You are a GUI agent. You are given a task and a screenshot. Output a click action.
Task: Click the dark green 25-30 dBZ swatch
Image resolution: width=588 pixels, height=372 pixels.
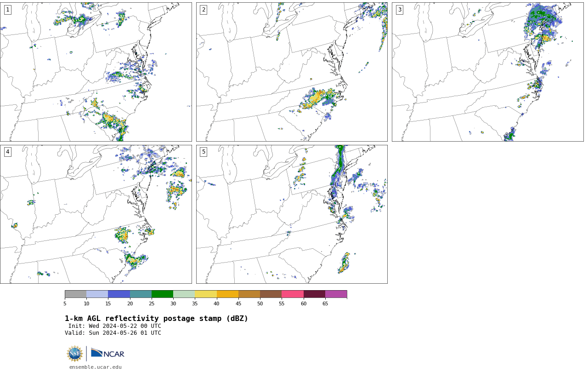pyautogui.click(x=162, y=294)
